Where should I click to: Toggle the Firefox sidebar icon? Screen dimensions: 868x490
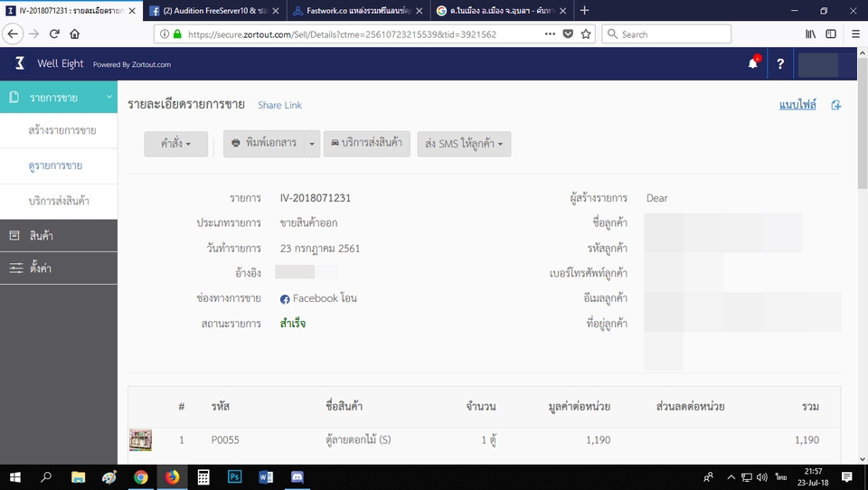pos(831,33)
